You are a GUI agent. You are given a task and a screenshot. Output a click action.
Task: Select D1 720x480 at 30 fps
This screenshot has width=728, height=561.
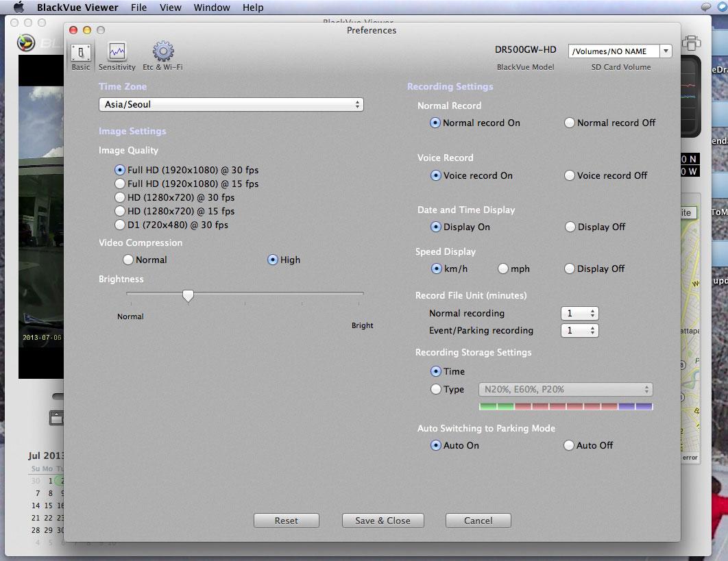tap(120, 225)
